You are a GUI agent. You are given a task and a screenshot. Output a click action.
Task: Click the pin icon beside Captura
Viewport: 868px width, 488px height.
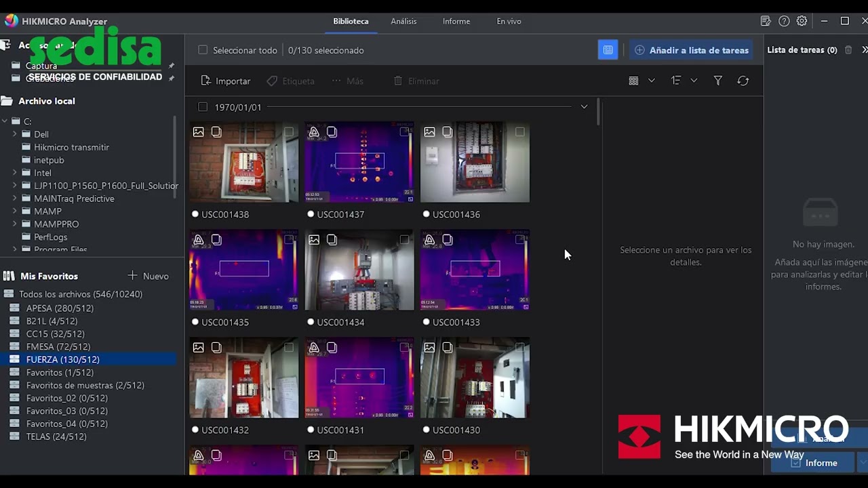point(171,66)
